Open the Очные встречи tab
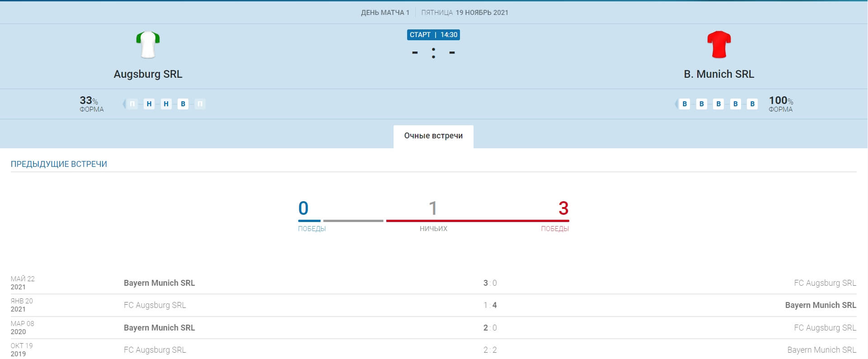The image size is (868, 359). (433, 136)
